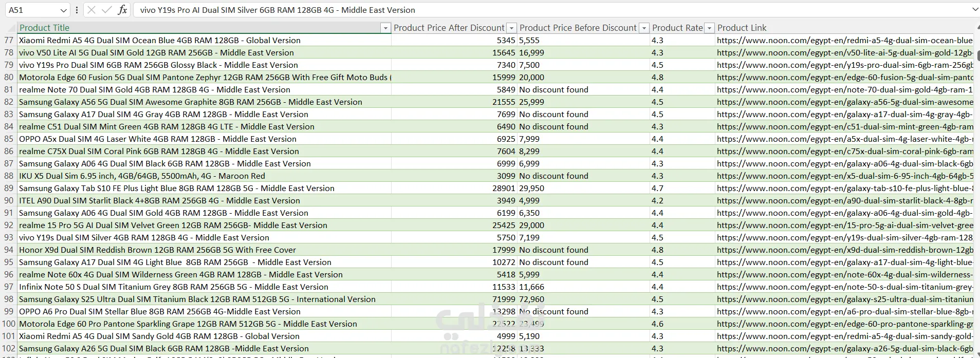Open the noon link for galaxy-a56-5g awesome
The image size is (980, 358).
tap(844, 102)
